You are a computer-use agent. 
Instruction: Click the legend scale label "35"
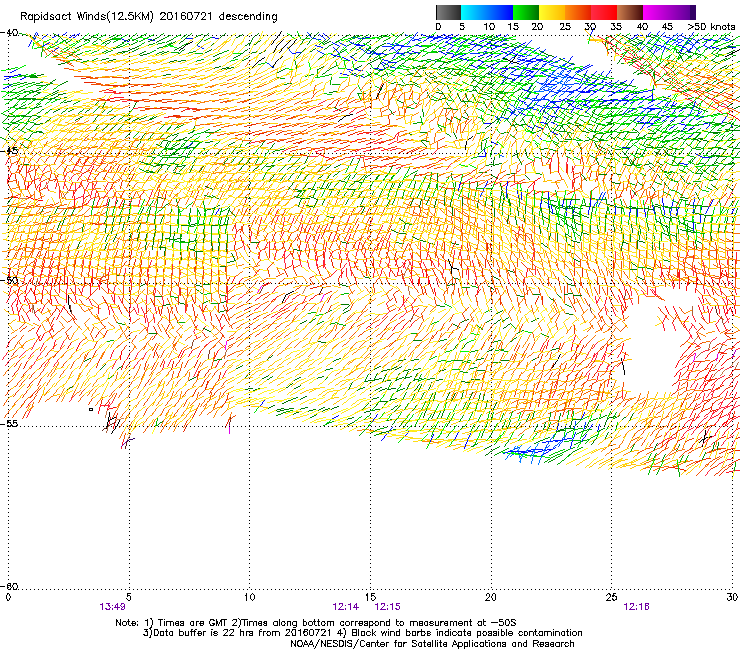click(x=616, y=27)
